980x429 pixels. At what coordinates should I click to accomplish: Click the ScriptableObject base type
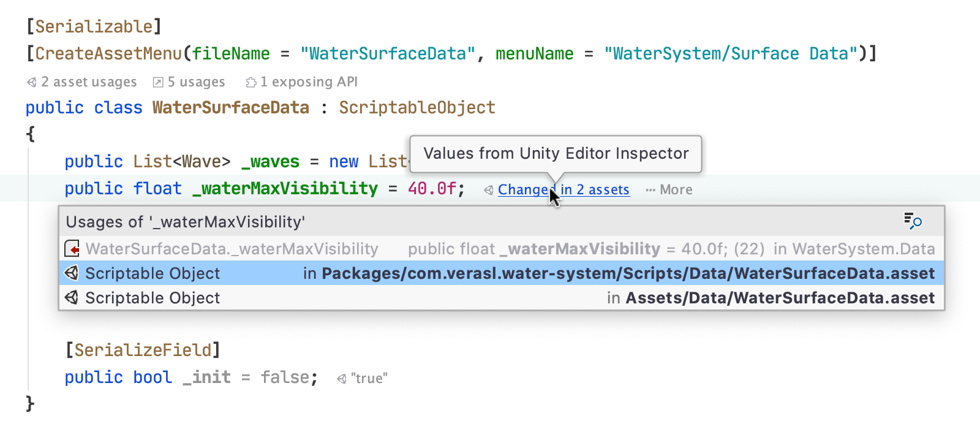pos(417,108)
